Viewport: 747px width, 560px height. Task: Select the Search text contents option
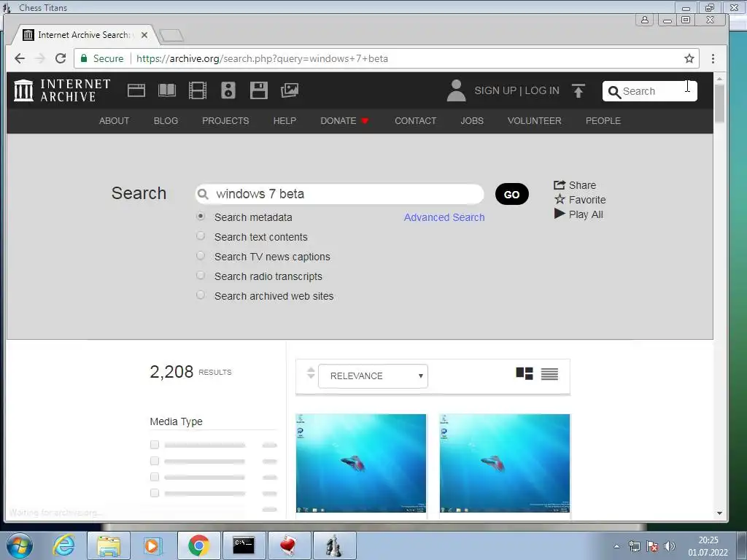tap(201, 236)
